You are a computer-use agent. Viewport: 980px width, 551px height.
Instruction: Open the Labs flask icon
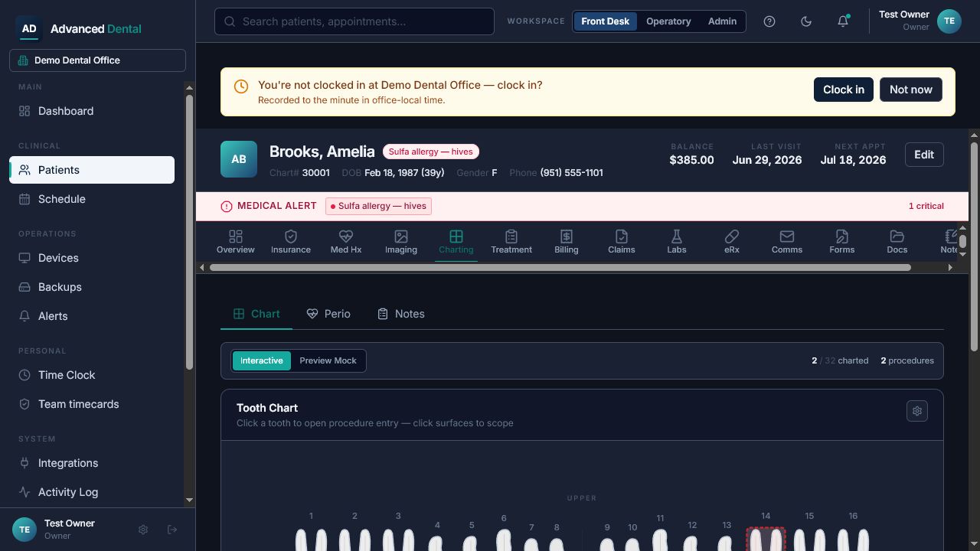pyautogui.click(x=677, y=236)
